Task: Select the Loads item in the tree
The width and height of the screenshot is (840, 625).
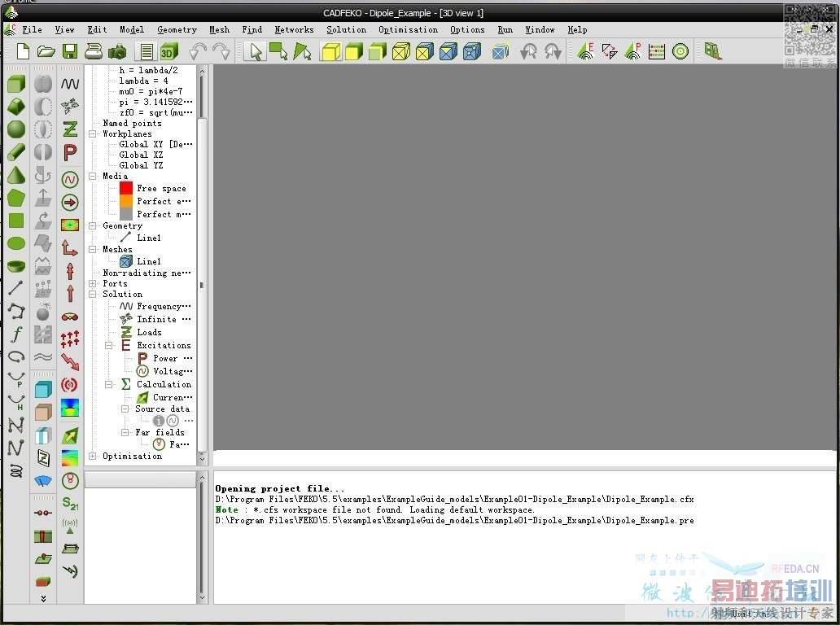Action: tap(149, 332)
